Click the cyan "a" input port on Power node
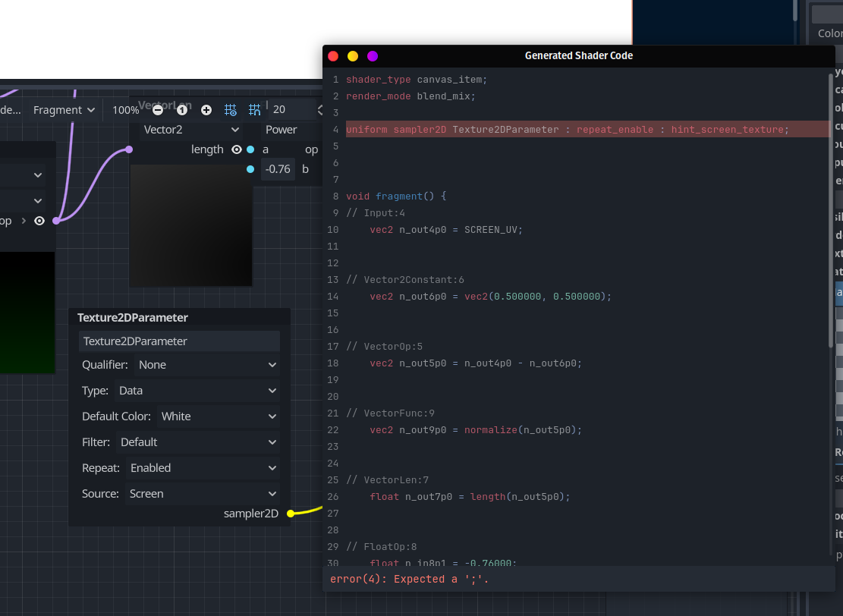Screen dimensions: 843x616 click(x=252, y=149)
